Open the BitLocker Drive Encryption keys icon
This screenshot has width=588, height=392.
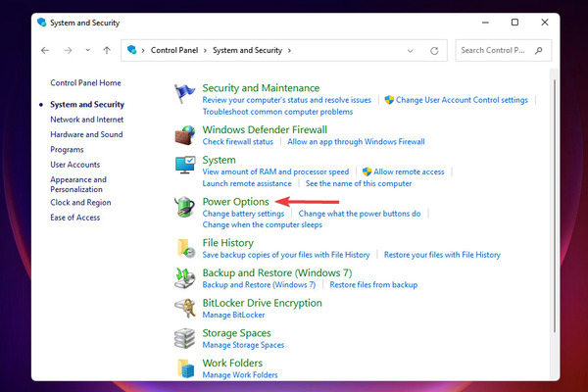coord(185,308)
